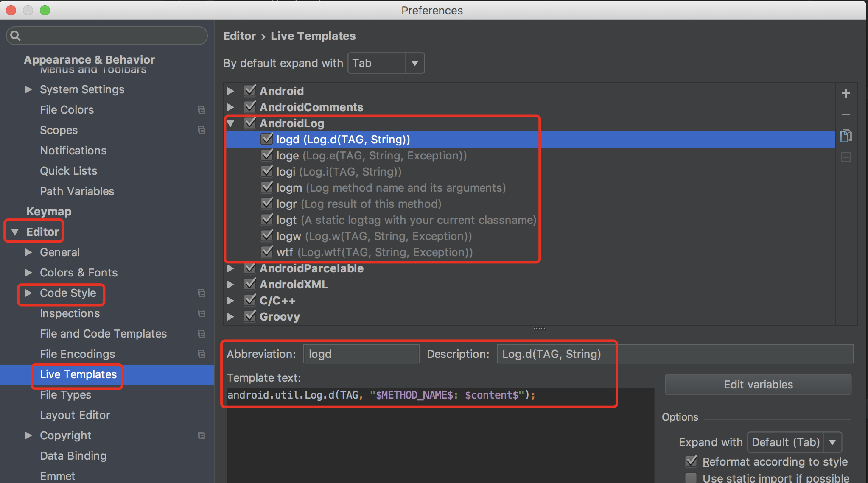Toggle the logd template checkbox

tap(267, 139)
